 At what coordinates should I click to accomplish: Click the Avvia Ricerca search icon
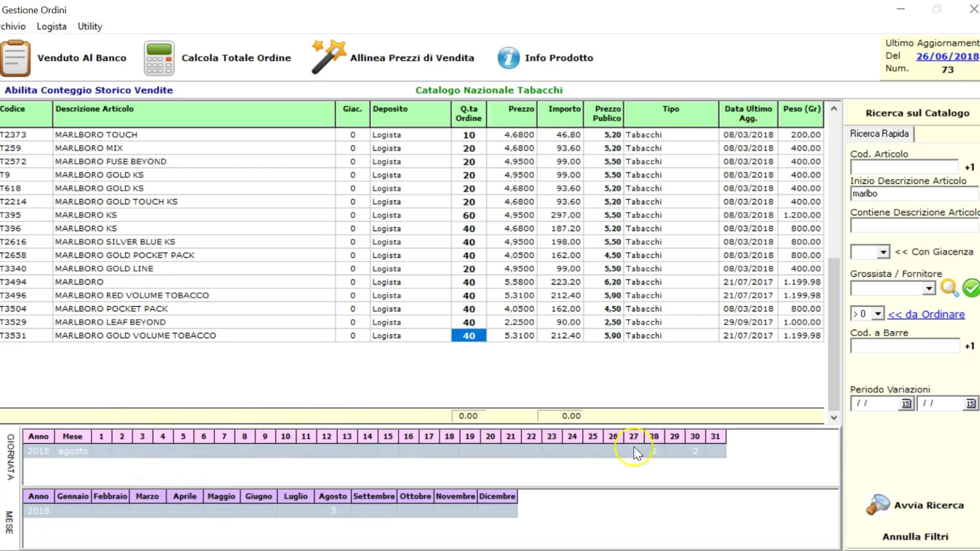[878, 504]
